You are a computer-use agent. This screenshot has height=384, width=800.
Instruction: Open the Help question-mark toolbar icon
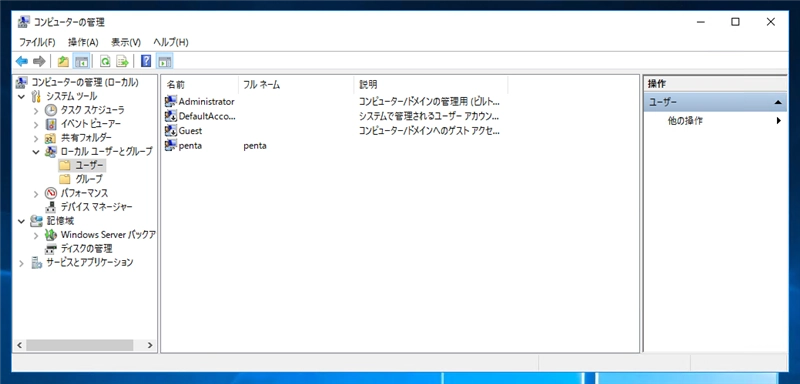tap(146, 62)
